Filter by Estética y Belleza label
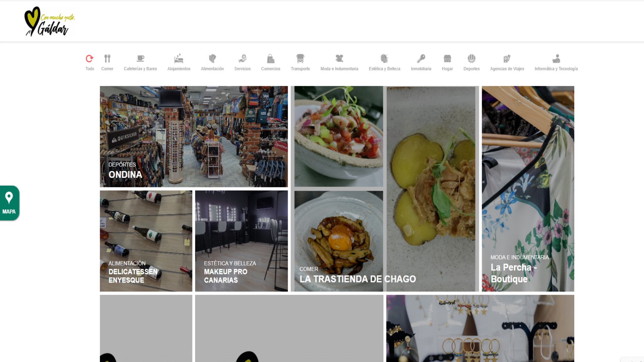The width and height of the screenshot is (644, 362). pyautogui.click(x=385, y=69)
